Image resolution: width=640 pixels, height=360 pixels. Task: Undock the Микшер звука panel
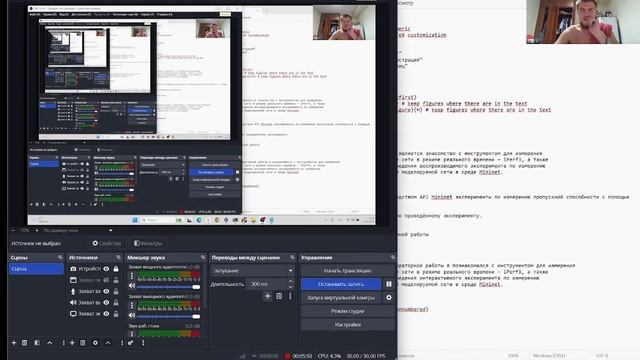click(x=203, y=258)
